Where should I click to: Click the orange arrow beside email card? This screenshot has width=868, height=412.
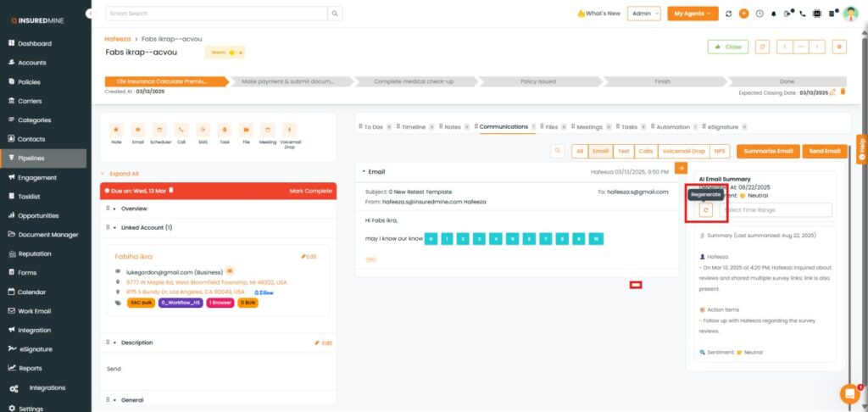681,168
